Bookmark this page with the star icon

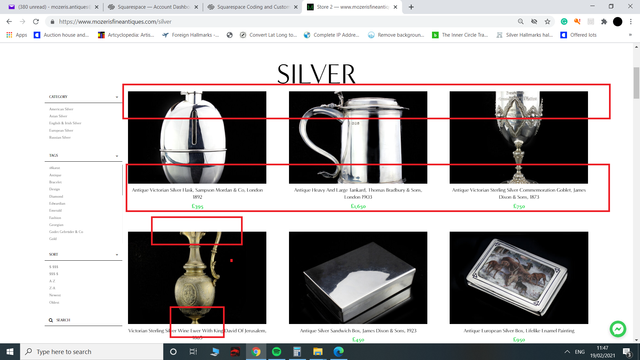point(547,22)
